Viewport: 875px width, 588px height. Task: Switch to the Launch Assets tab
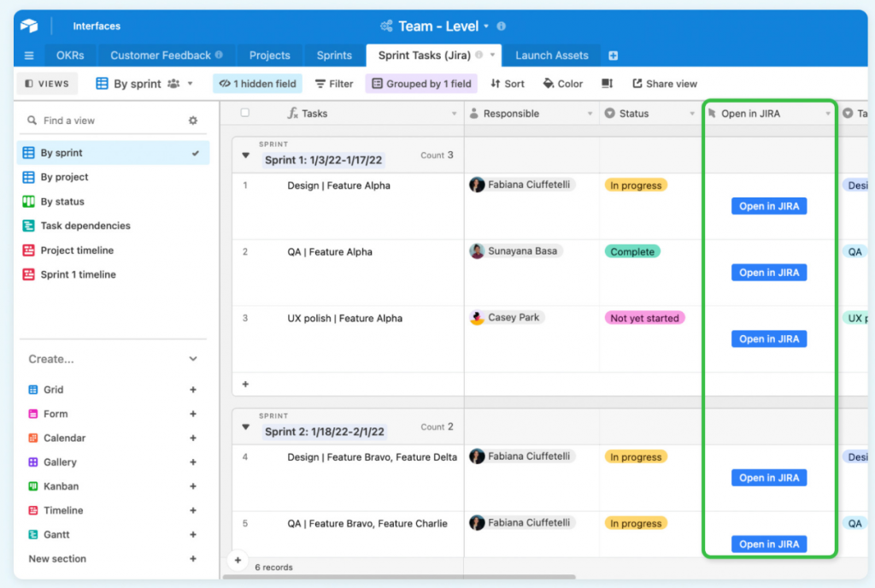tap(551, 56)
